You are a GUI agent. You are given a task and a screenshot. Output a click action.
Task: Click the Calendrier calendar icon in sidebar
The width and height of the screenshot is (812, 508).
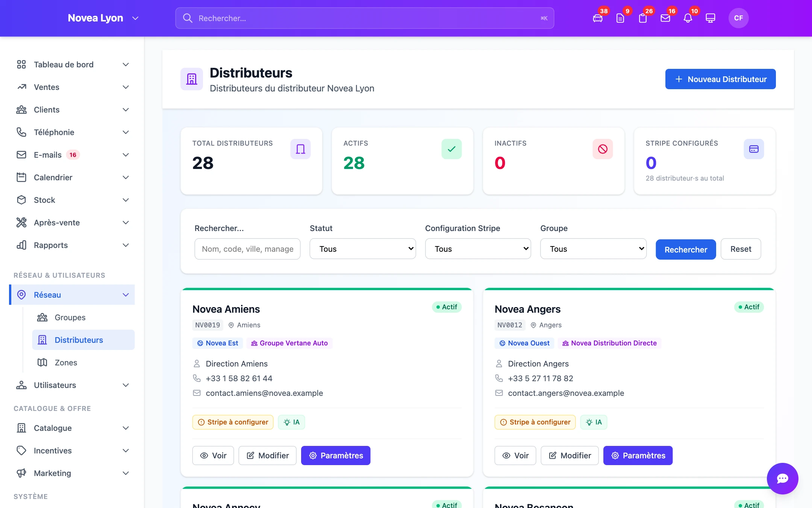(x=21, y=177)
